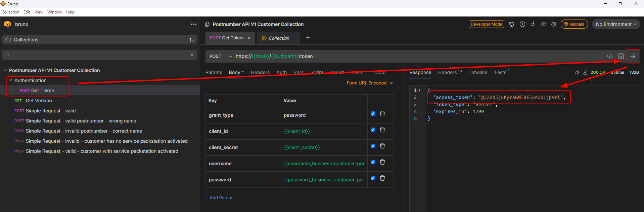This screenshot has width=644, height=212.
Task: Uncheck the grant_type parameter checkbox
Action: [373, 114]
